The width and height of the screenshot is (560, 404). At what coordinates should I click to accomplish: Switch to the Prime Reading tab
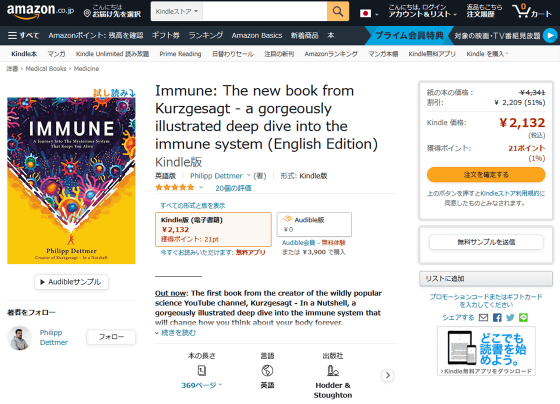point(180,54)
